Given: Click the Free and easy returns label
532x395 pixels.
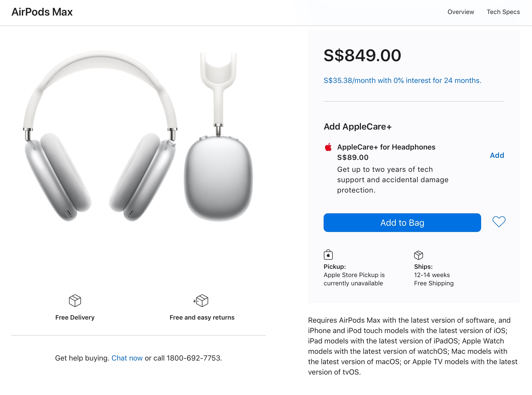Looking at the screenshot, I should pos(202,318).
